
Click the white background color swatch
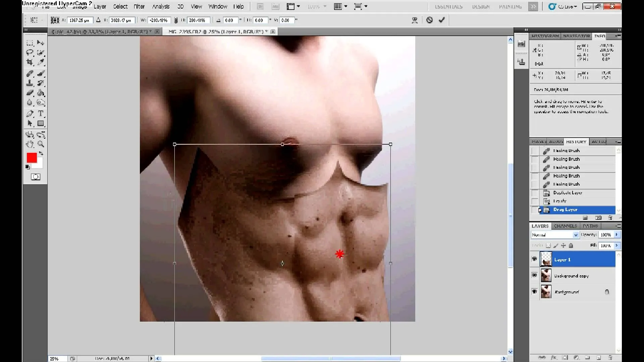click(x=40, y=165)
